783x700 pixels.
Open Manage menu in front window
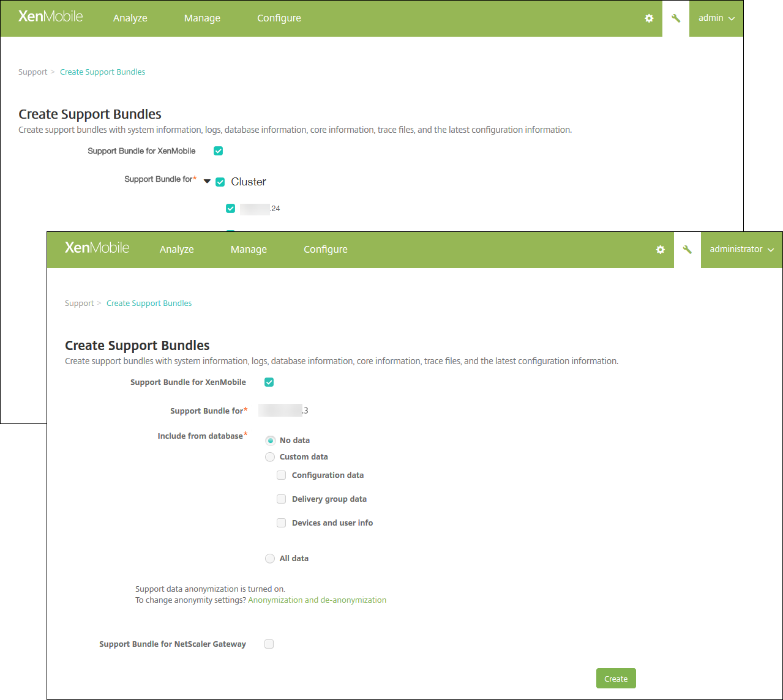(x=249, y=250)
